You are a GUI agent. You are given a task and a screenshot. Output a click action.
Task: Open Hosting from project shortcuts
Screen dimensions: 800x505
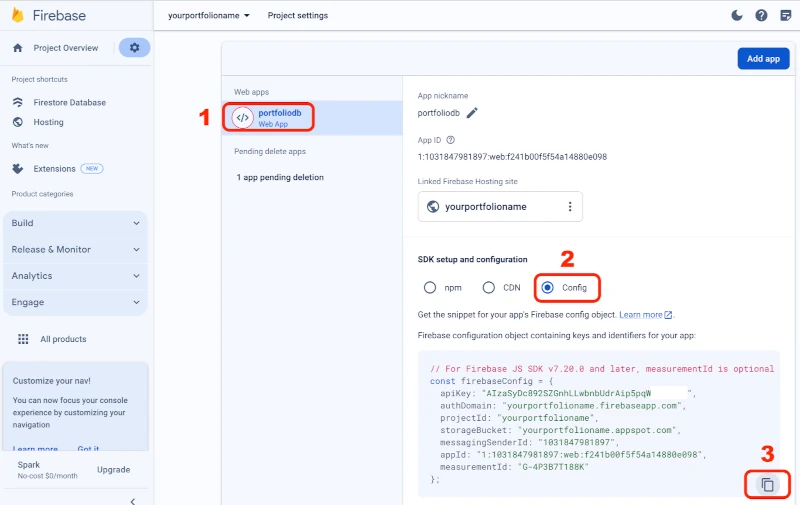click(48, 122)
